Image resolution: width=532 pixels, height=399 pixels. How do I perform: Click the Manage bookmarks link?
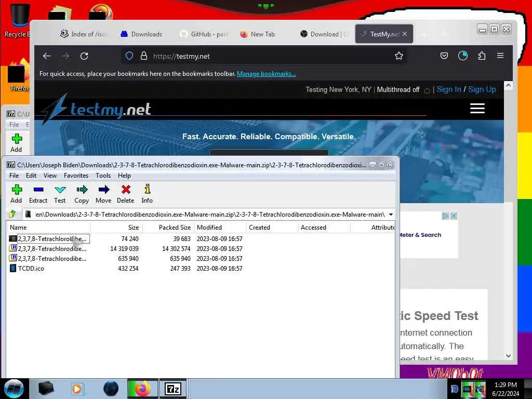(x=267, y=74)
